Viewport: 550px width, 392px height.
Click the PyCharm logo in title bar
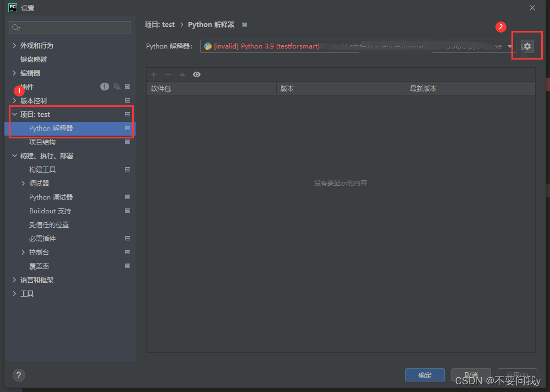(13, 8)
